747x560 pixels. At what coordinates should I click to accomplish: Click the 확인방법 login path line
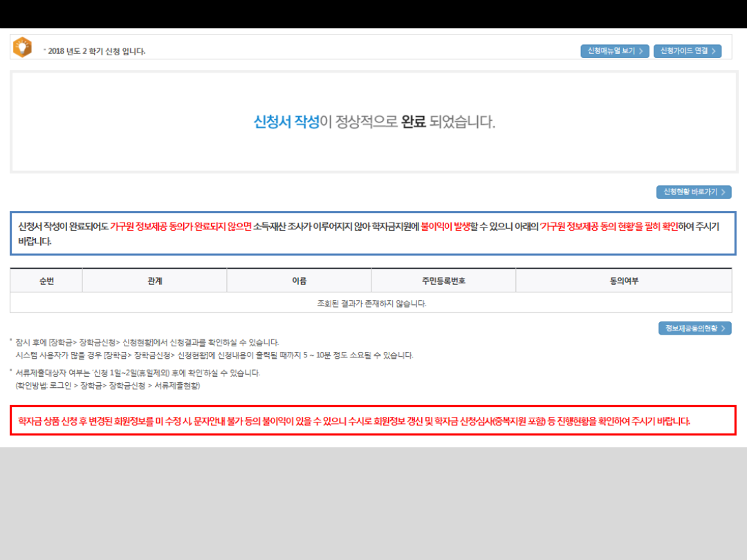(x=108, y=386)
